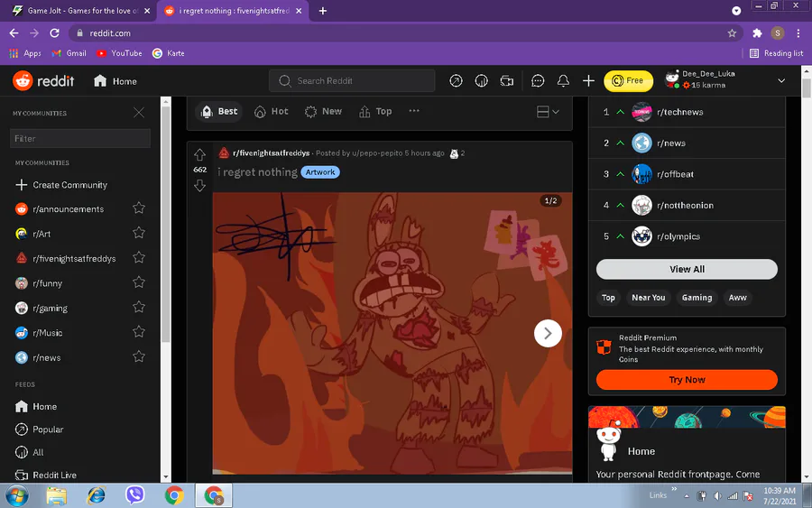The height and width of the screenshot is (508, 812).
Task: Favorite r/Art with star
Action: (139, 233)
